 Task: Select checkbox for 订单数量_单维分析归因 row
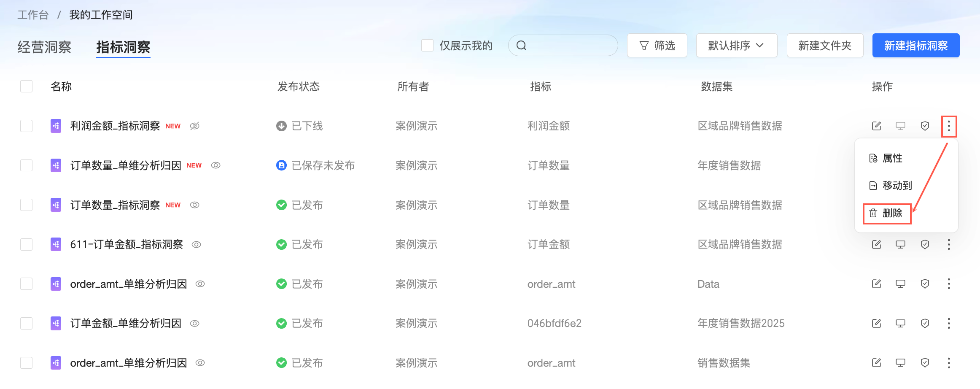[x=26, y=165]
